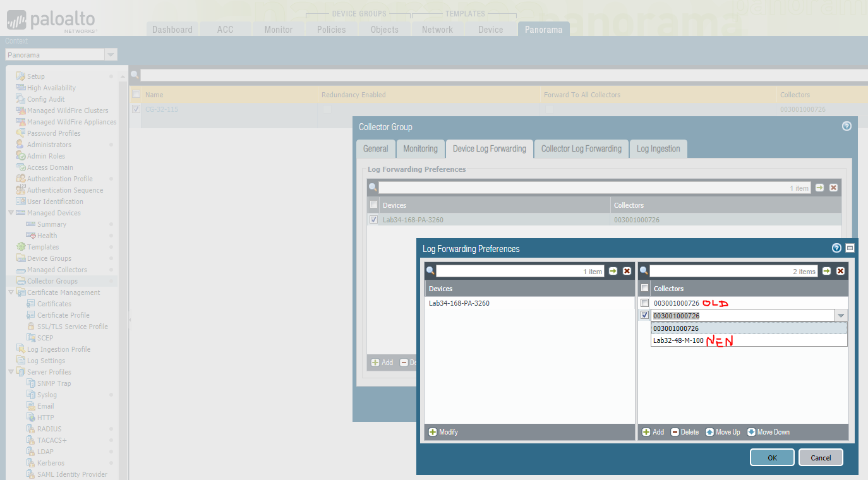Viewport: 868px width, 480px height.
Task: Open Administrators in the sidebar
Action: [49, 145]
